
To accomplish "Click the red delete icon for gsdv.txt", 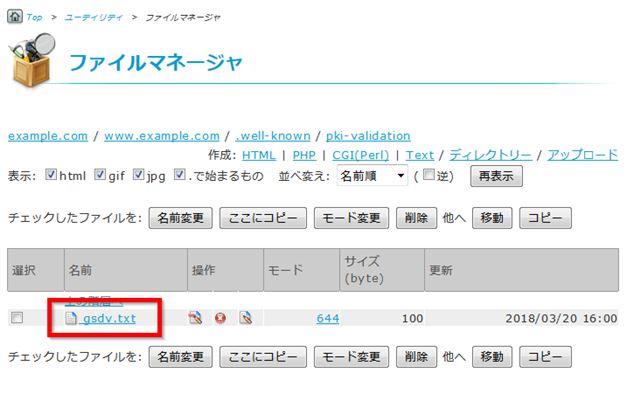I will (x=220, y=318).
